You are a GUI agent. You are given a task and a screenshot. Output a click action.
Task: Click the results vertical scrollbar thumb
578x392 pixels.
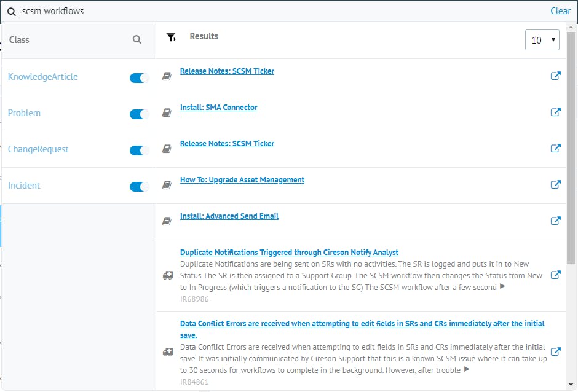(571, 147)
